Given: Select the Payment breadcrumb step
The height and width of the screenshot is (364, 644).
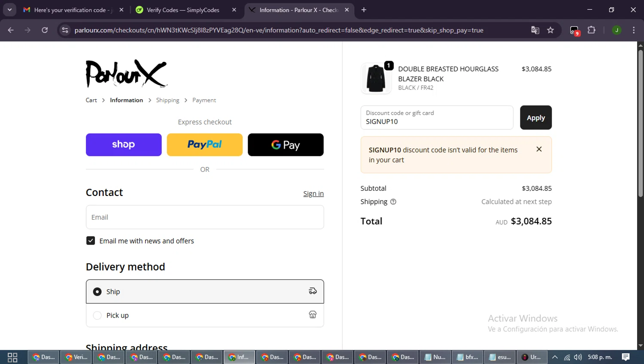Looking at the screenshot, I should point(204,100).
